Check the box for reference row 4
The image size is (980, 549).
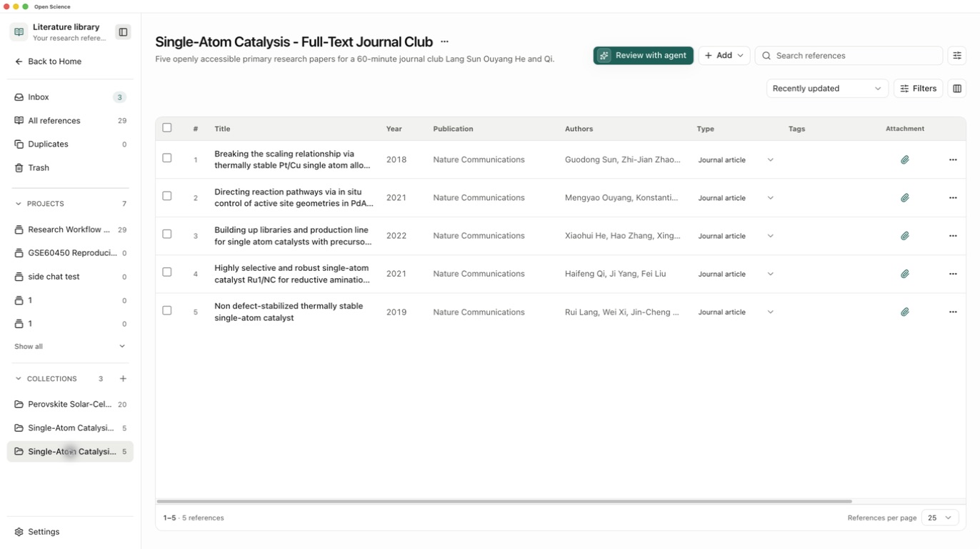[x=167, y=272]
